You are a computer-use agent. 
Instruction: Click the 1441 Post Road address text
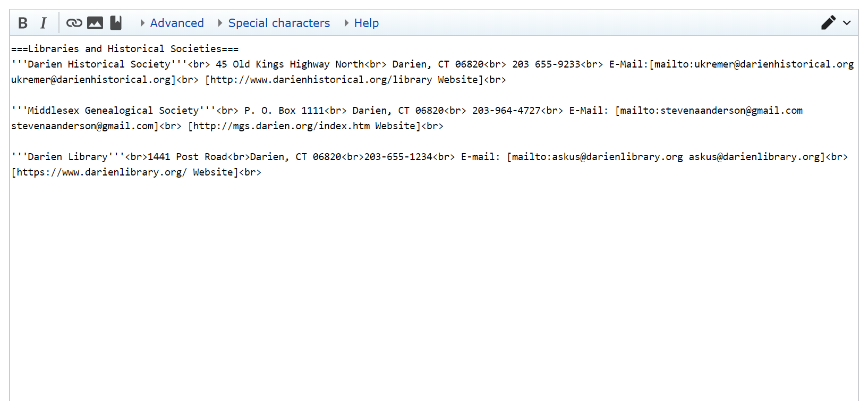coord(188,157)
